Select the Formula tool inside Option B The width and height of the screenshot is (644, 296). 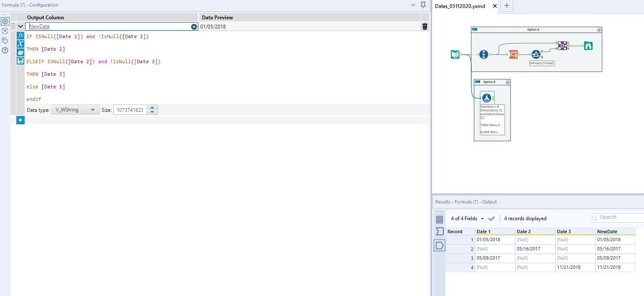[487, 97]
